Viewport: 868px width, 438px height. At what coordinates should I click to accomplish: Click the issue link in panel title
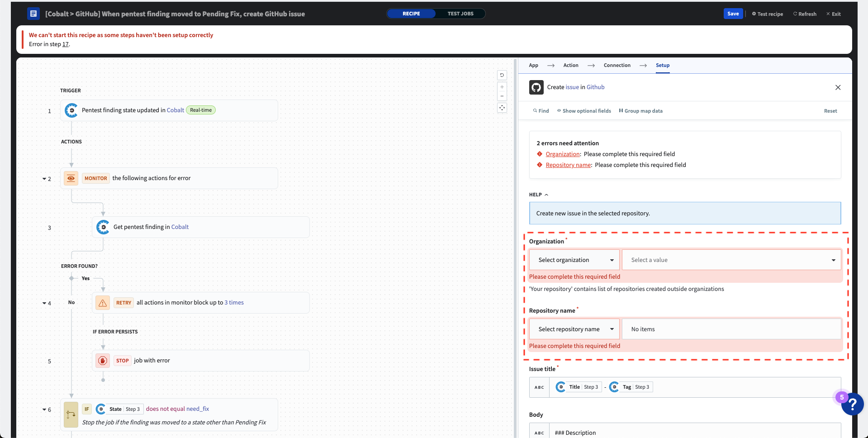click(x=572, y=87)
